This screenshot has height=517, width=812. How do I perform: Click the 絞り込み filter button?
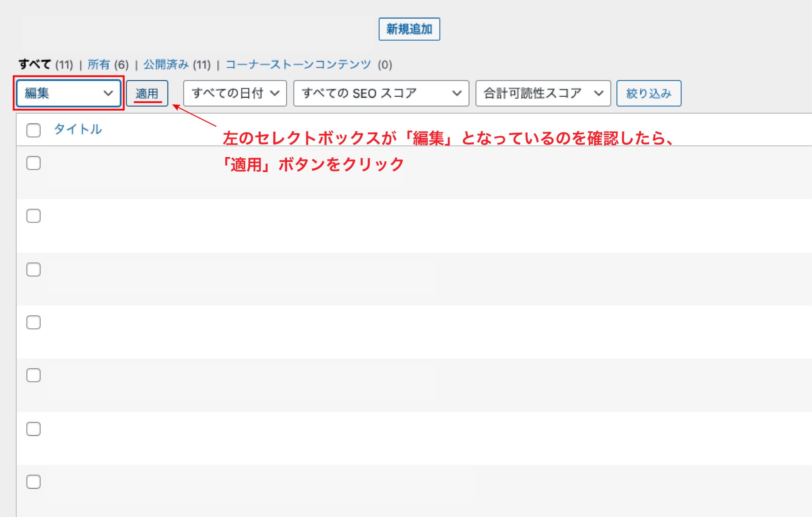tap(648, 93)
